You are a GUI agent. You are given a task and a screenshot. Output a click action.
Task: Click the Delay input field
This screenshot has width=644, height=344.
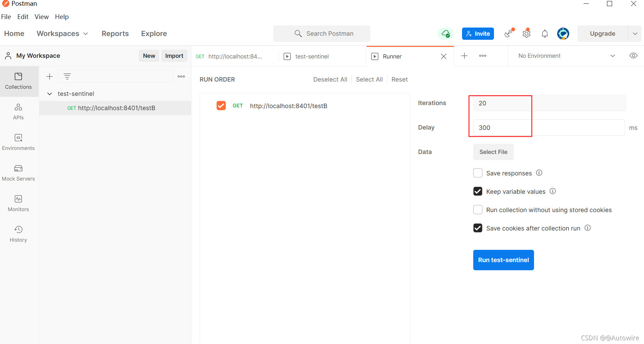tap(549, 127)
